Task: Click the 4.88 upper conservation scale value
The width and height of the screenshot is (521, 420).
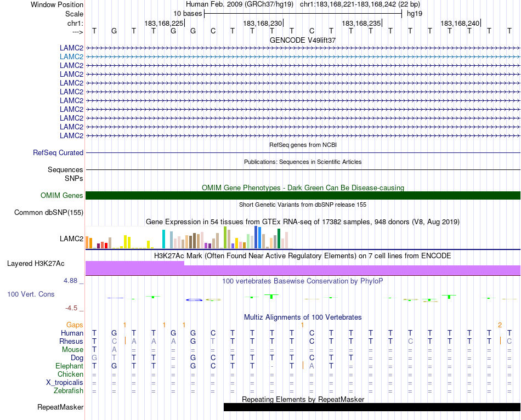Action: click(71, 281)
